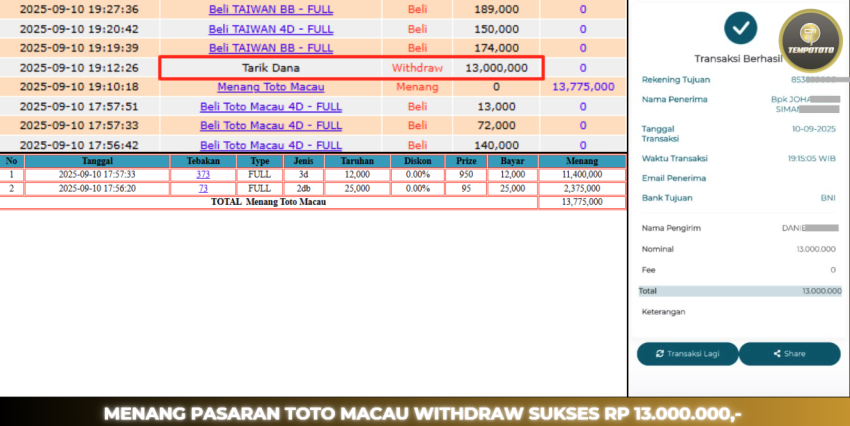Select the BNI bank value
This screenshot has width=850, height=426.
(828, 198)
